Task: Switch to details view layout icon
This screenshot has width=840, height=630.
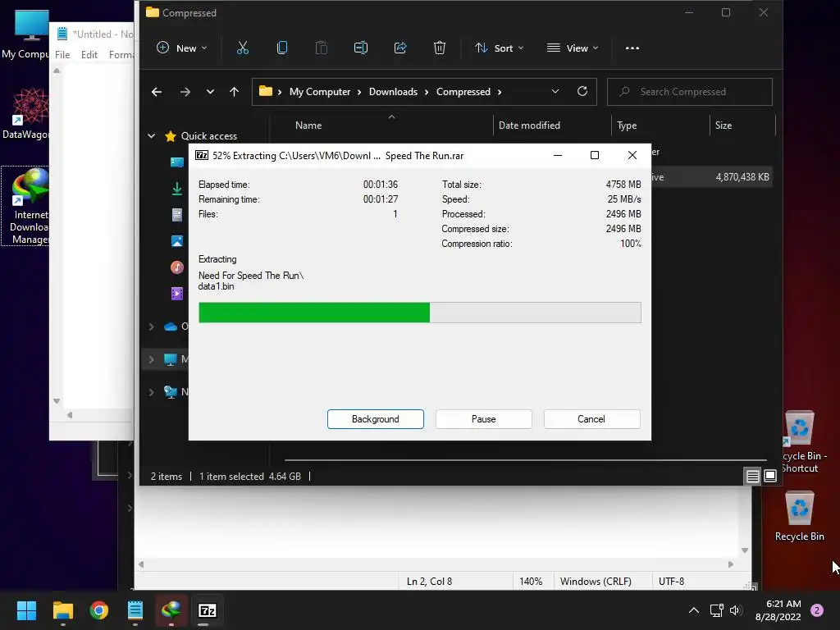Action: [x=753, y=476]
